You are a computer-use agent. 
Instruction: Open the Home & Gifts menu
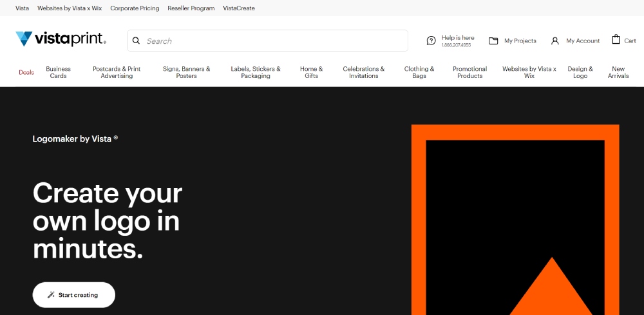pyautogui.click(x=311, y=72)
